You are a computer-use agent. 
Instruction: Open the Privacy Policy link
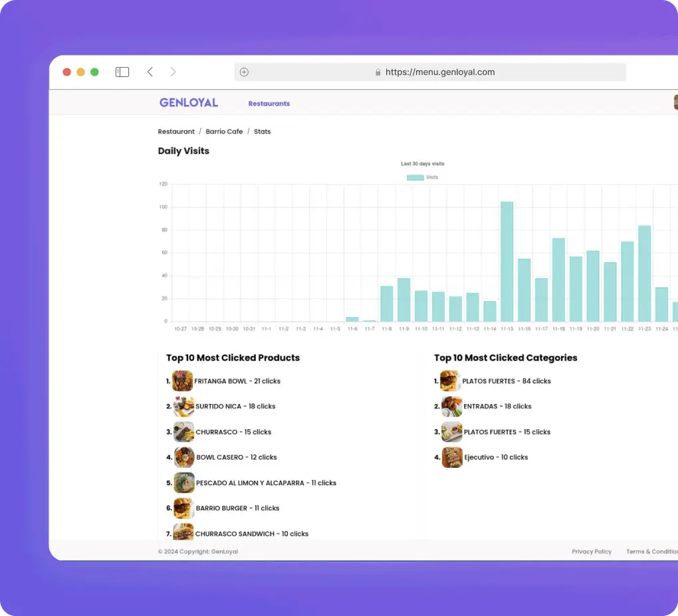click(592, 552)
